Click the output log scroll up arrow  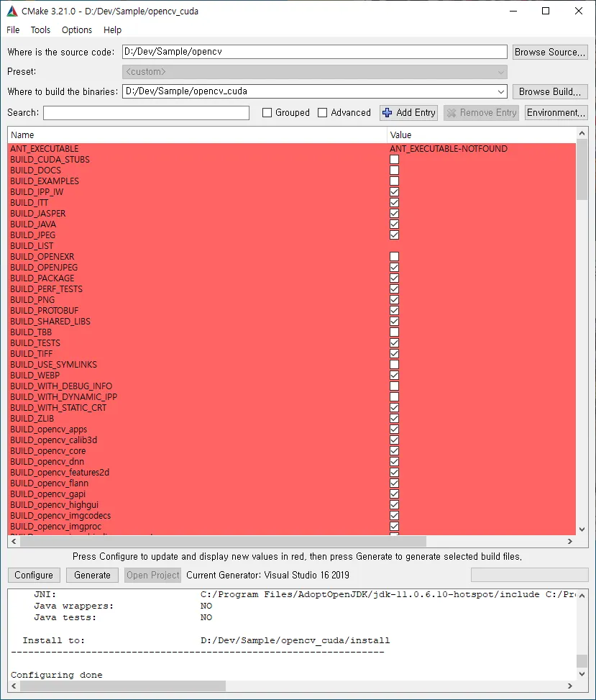point(582,596)
